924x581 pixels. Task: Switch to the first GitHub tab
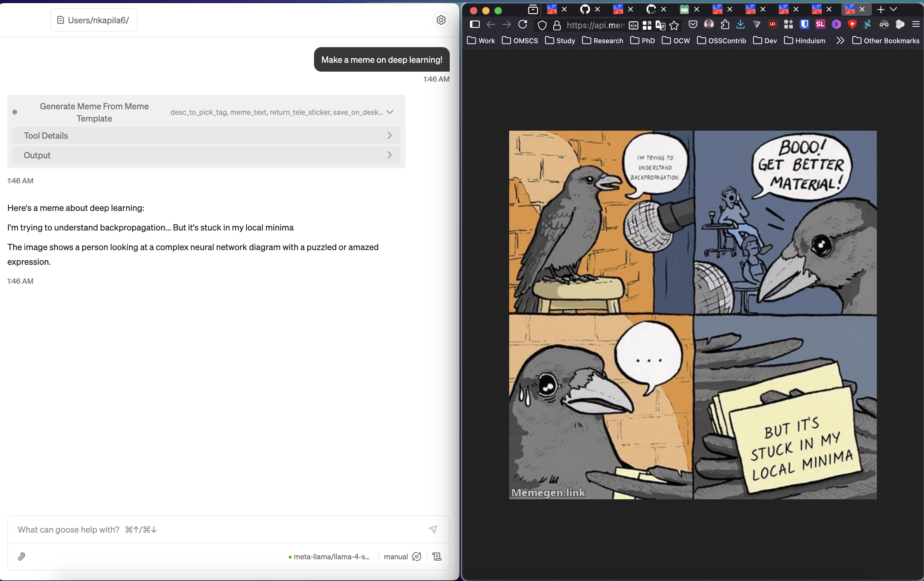click(585, 9)
